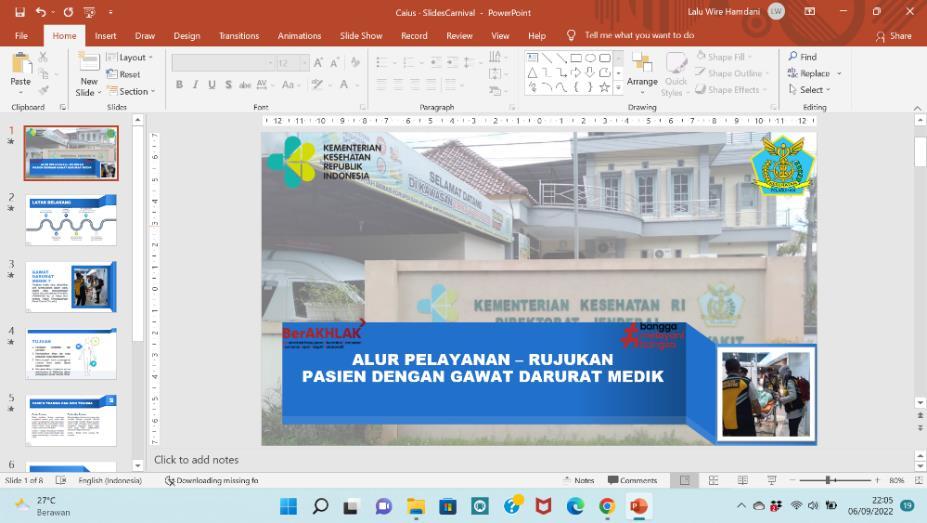Increase font size
The height and width of the screenshot is (523, 927).
coord(318,62)
